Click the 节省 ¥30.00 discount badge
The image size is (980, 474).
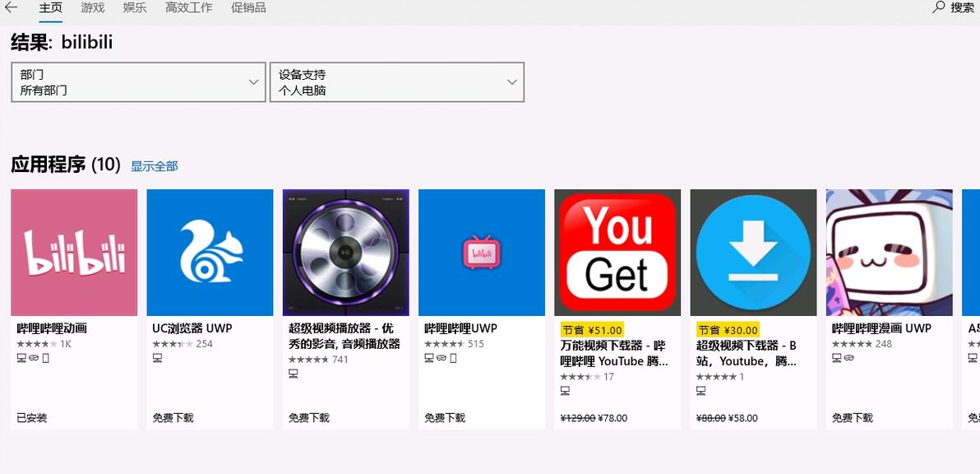[728, 329]
